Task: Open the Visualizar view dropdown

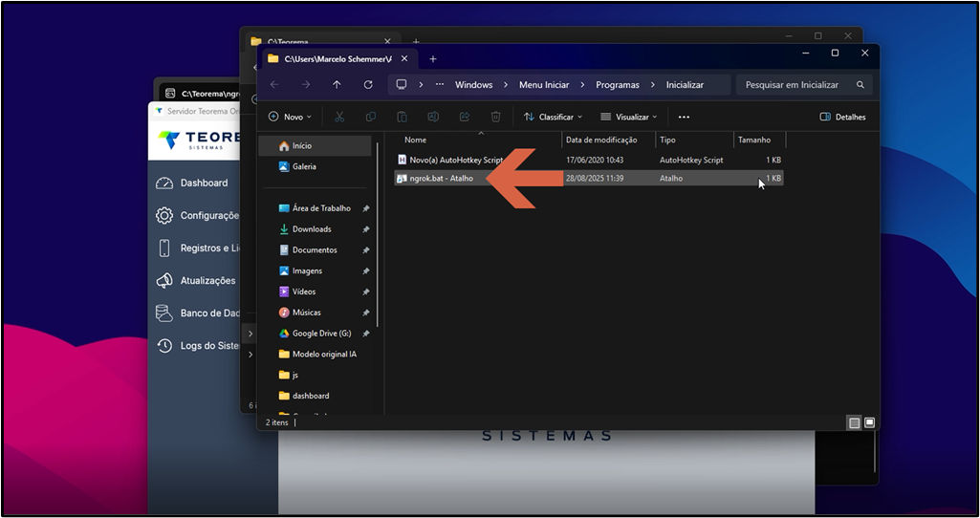Action: coord(628,117)
